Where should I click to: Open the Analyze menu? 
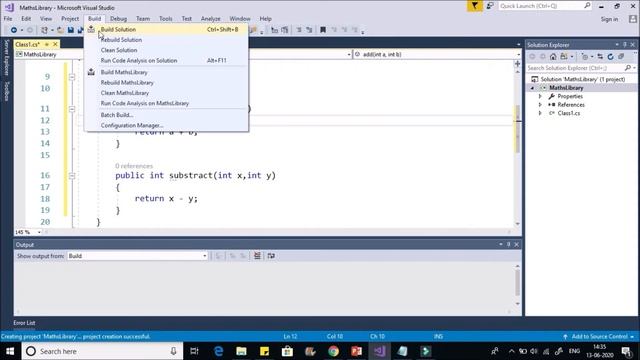[x=211, y=19]
